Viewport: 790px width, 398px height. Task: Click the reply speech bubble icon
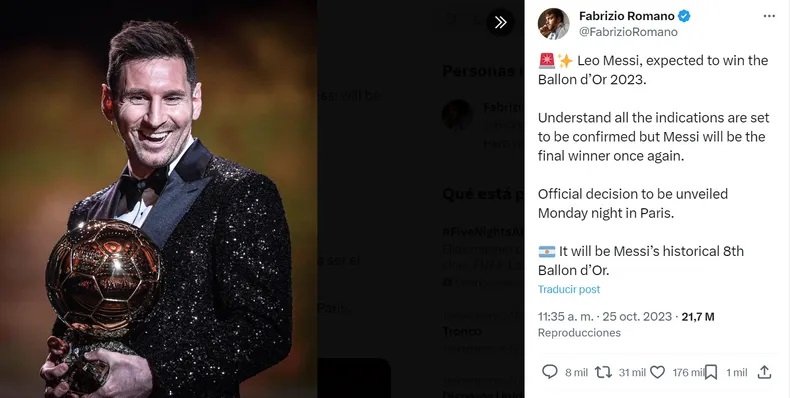(x=549, y=372)
